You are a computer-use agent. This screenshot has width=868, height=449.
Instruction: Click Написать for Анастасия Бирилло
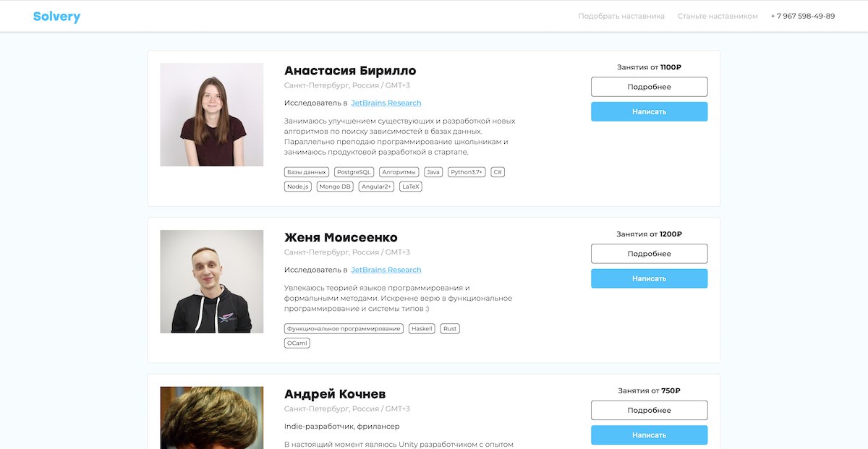pos(649,111)
